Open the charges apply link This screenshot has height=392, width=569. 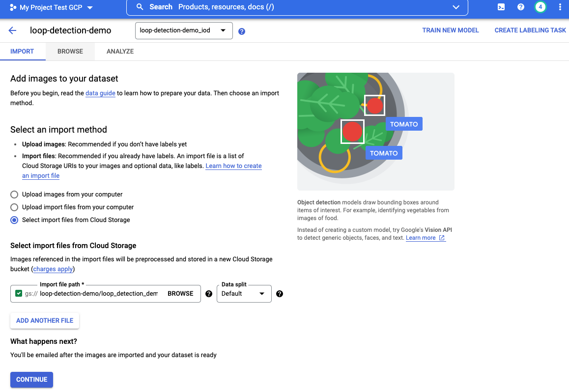(x=53, y=269)
